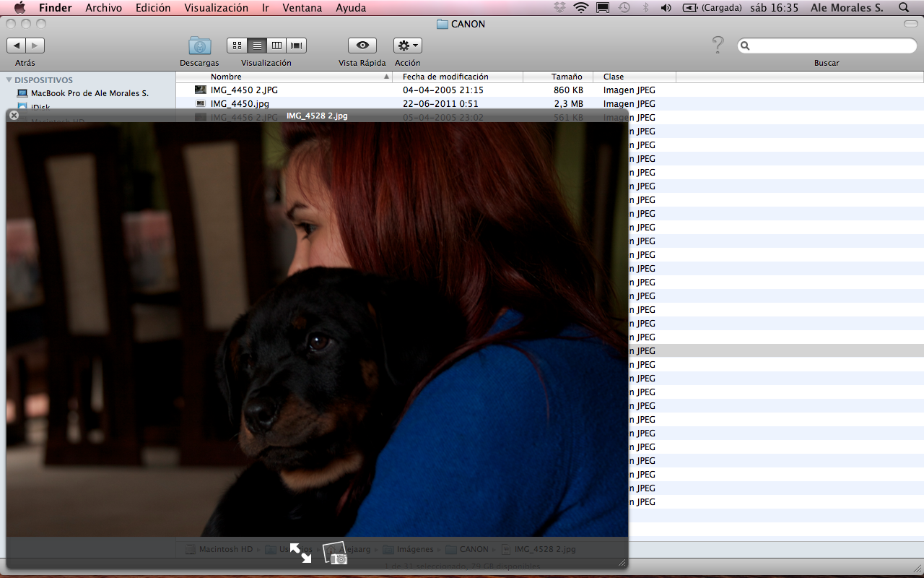924x578 pixels.
Task: Sort by Fecha de modificación column
Action: [458, 77]
